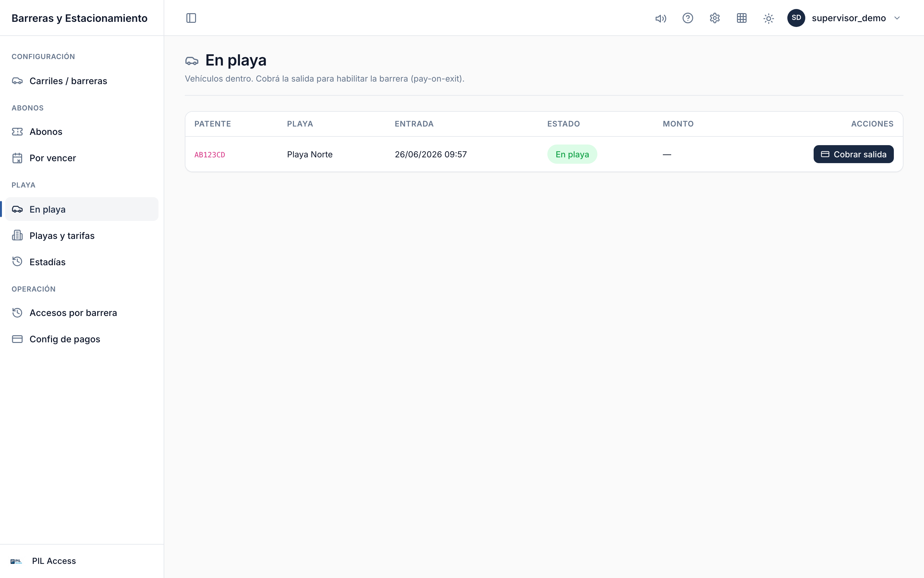This screenshot has width=924, height=578.
Task: Click entrada 26/06/2026 09:57
Action: pyautogui.click(x=431, y=154)
